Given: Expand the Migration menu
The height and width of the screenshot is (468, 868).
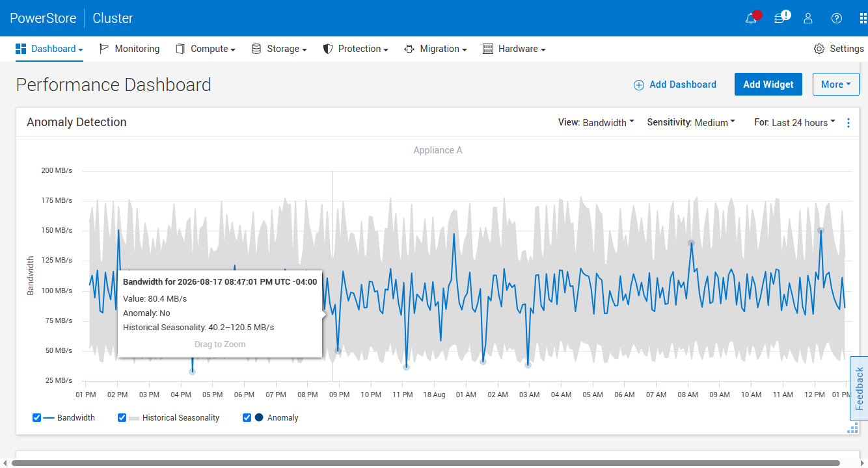Looking at the screenshot, I should (435, 49).
